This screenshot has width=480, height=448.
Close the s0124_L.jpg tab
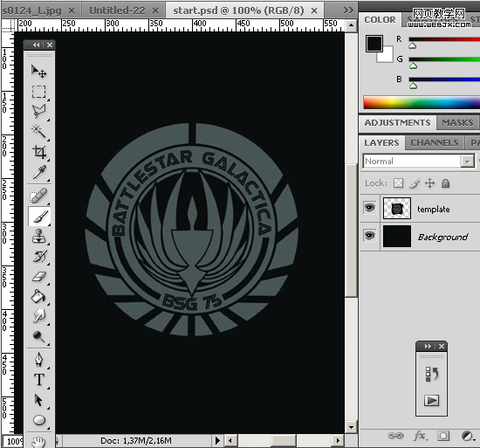click(x=72, y=10)
